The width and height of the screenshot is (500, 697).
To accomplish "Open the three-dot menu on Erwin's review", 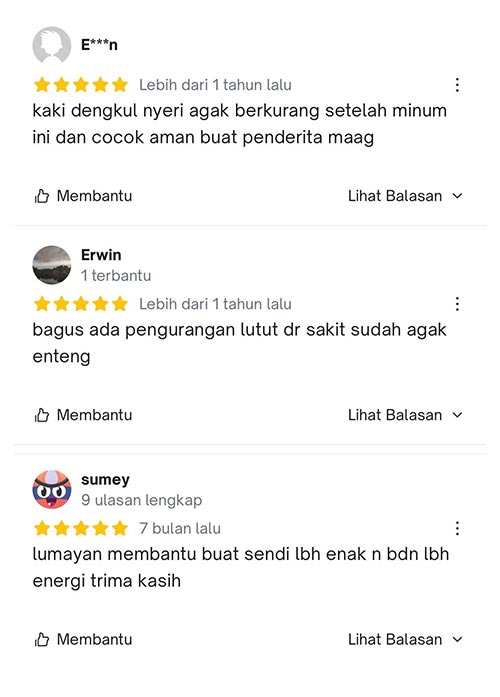I will (457, 304).
